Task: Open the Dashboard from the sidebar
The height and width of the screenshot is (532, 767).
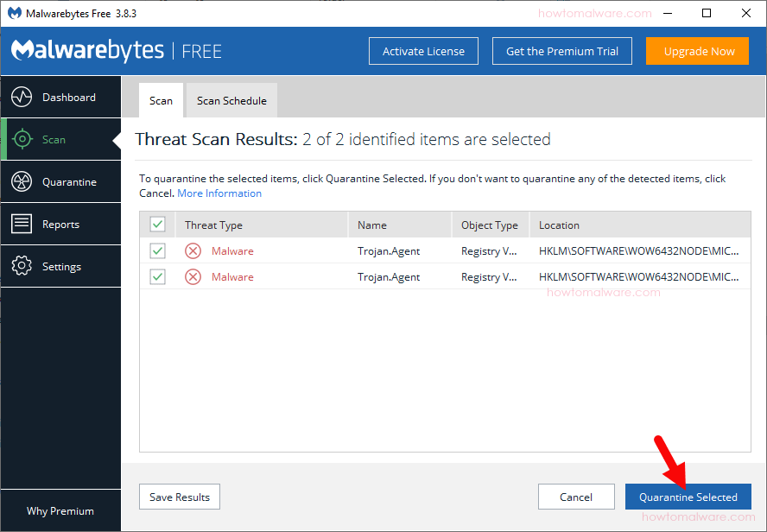Action: coord(60,97)
